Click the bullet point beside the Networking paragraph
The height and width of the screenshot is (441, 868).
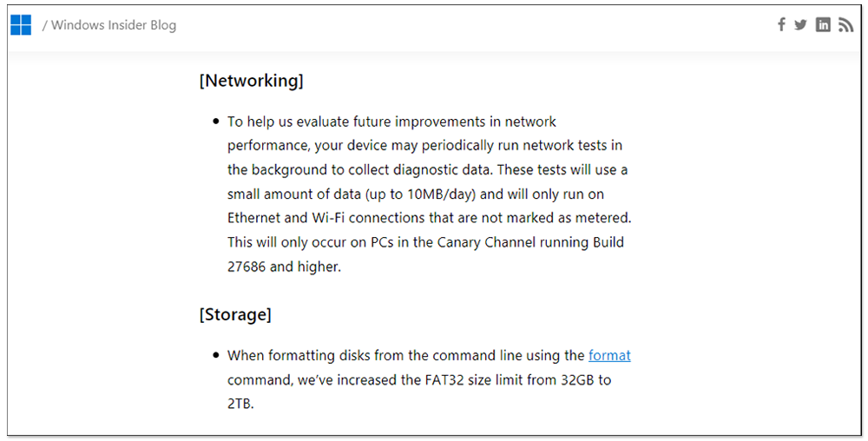coord(216,122)
